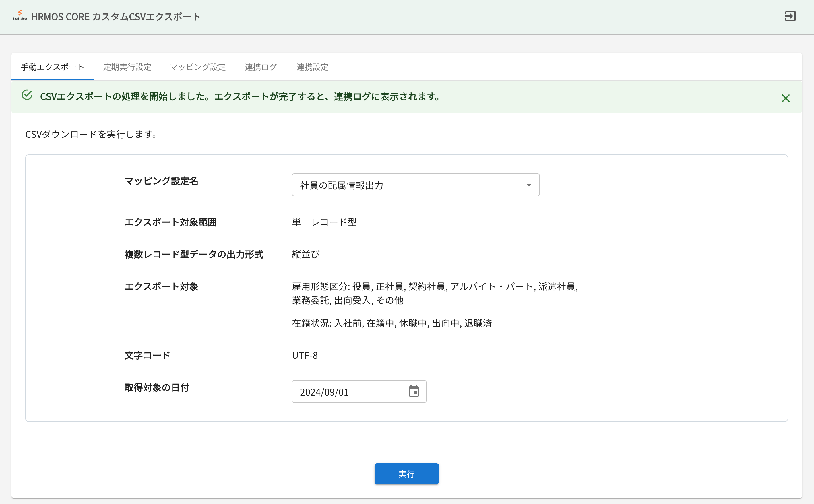Click the 実行 button to run the export
The image size is (814, 504).
click(406, 474)
